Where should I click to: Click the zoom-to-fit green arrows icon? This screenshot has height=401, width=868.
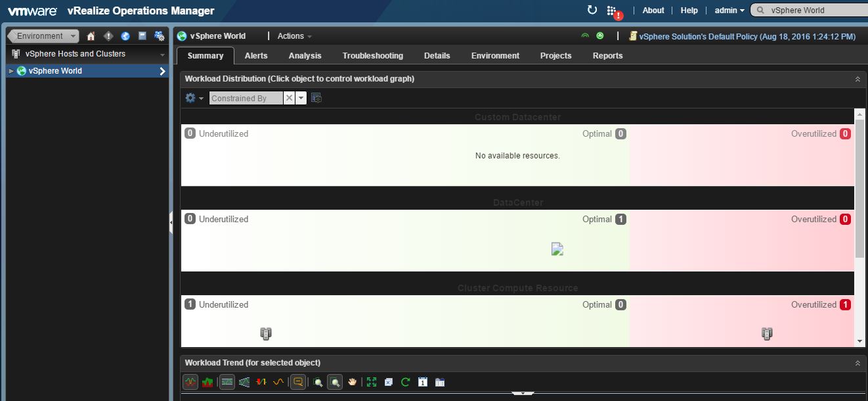(x=372, y=382)
